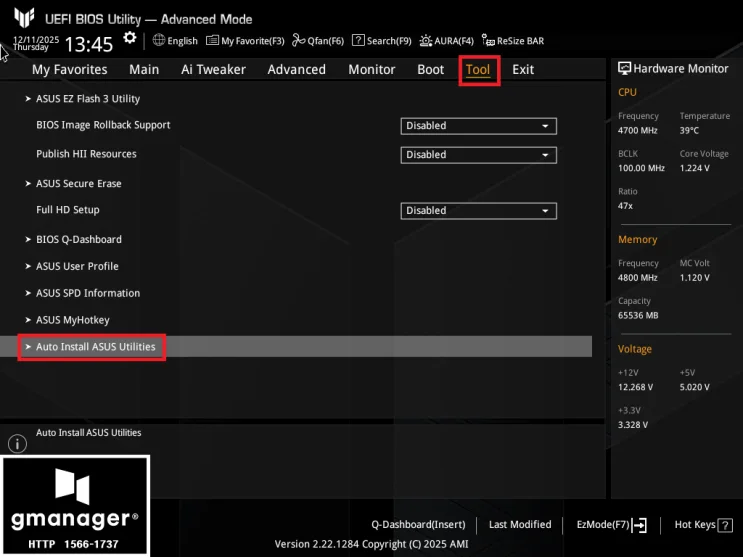743x557 pixels.
Task: Click Ratio value 47x
Action: coord(625,206)
